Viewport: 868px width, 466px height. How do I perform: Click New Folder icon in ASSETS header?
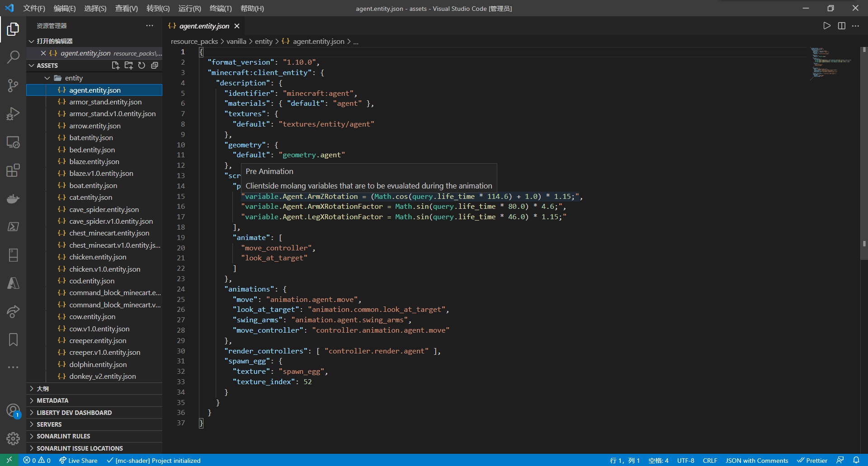tap(129, 66)
